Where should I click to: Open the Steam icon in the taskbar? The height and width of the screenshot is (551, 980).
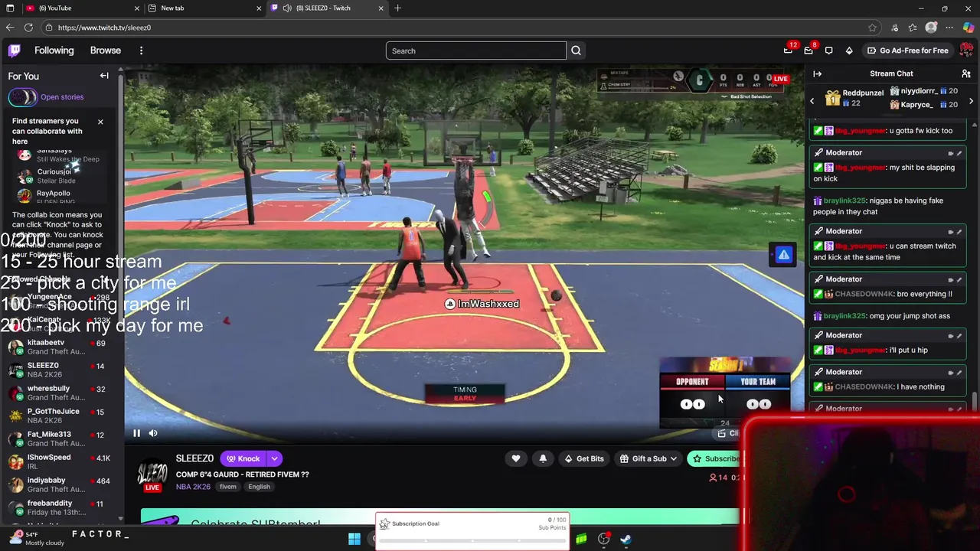tap(626, 540)
